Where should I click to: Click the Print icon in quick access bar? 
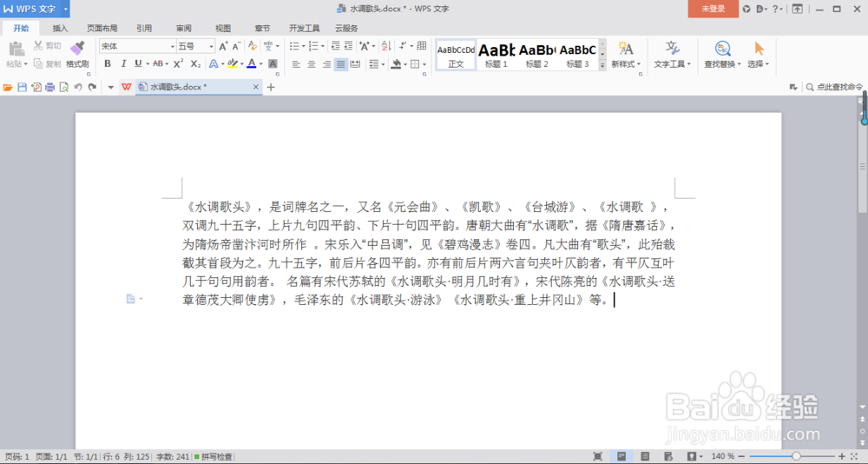[50, 87]
